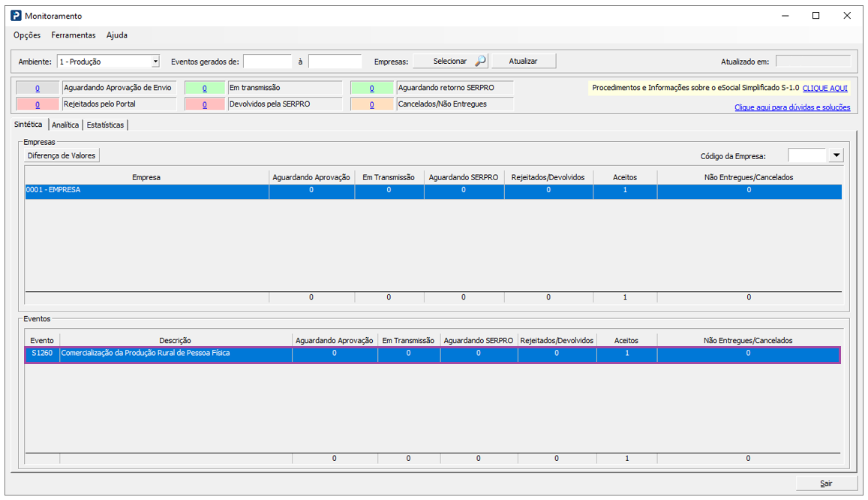
Task: Click the Atualizar button
Action: click(524, 61)
